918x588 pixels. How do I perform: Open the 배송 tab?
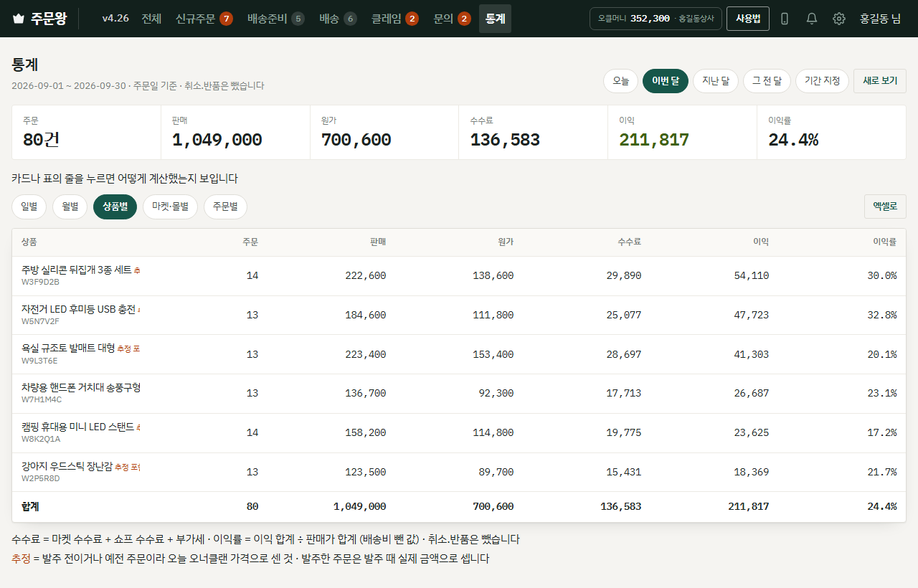(338, 19)
